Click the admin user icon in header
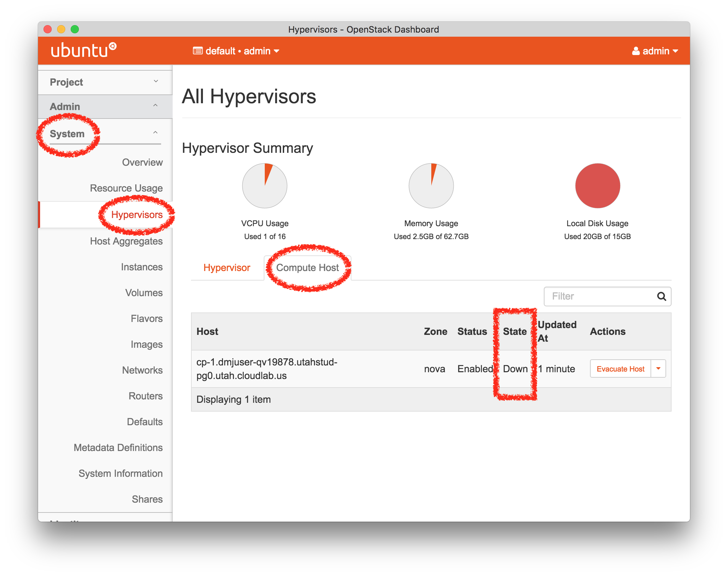This screenshot has width=728, height=576. pyautogui.click(x=636, y=51)
